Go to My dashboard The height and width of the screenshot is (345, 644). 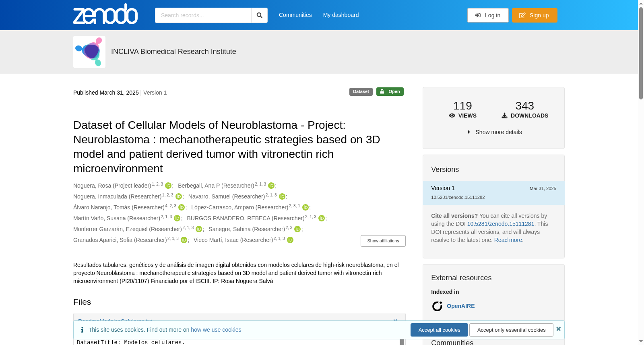[x=341, y=15]
